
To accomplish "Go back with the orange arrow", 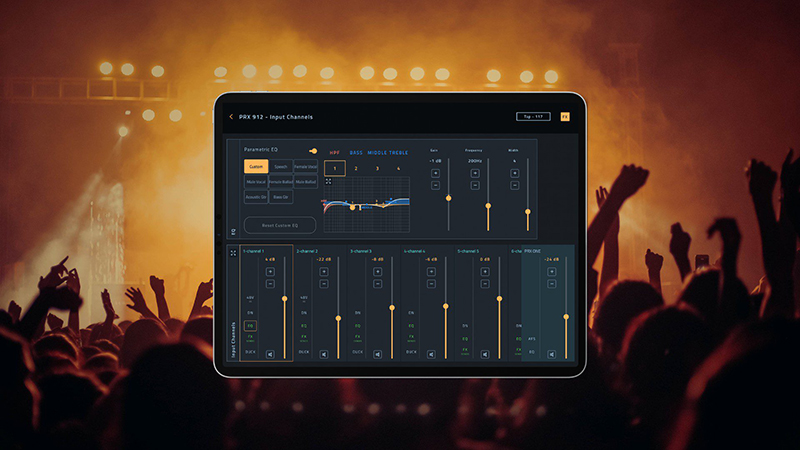I will tap(231, 117).
